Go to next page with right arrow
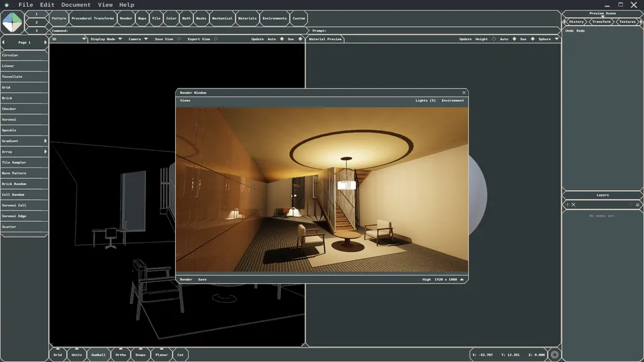The height and width of the screenshot is (362, 644). [x=46, y=42]
